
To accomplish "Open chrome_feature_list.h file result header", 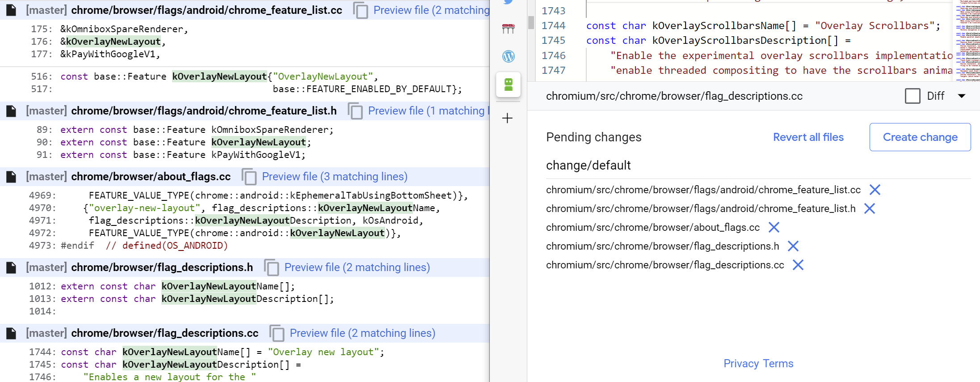I will point(203,111).
